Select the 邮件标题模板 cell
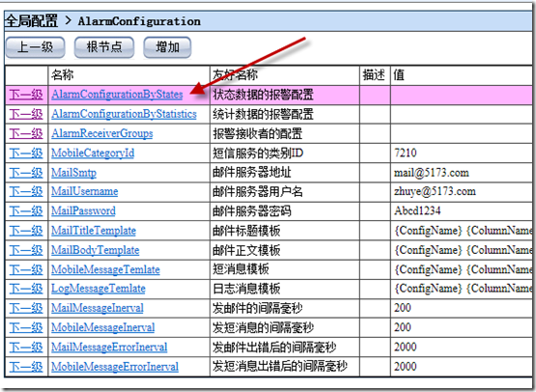The width and height of the screenshot is (536, 392). click(284, 231)
